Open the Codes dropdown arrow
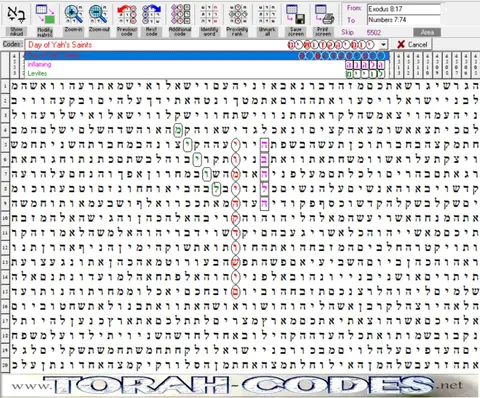This screenshot has height=398, width=480. 383,44
